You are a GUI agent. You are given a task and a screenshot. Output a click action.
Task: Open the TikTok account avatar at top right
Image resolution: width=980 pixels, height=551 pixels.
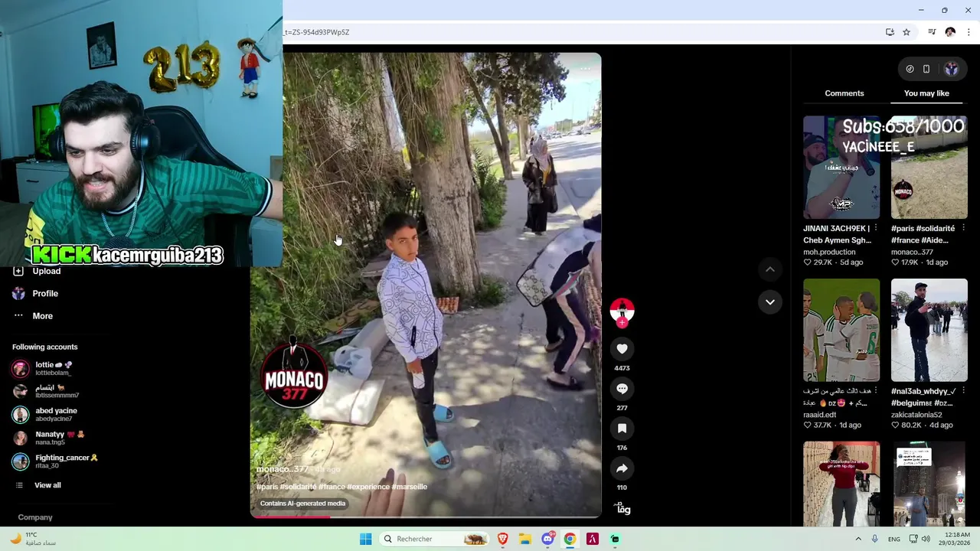click(x=951, y=69)
